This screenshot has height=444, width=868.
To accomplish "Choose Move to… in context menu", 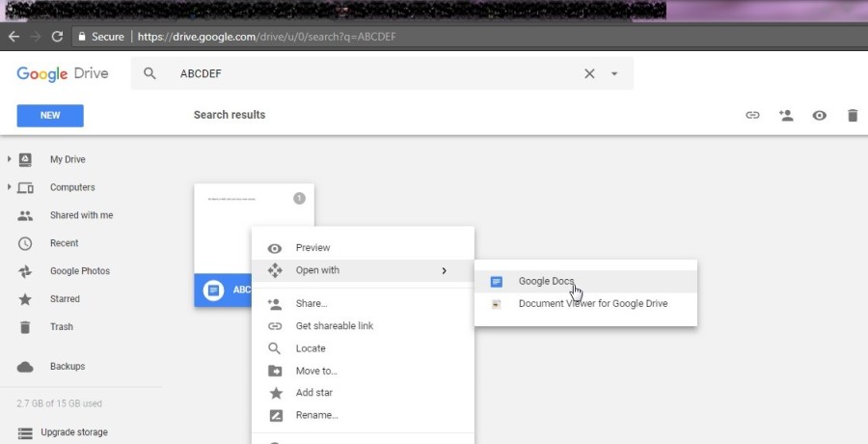I will click(x=364, y=371).
